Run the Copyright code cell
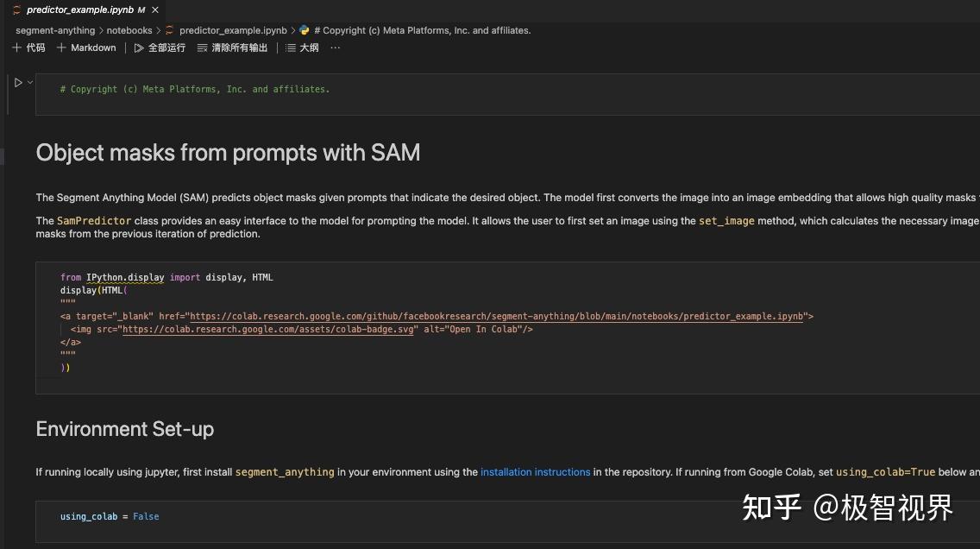Screen dimensions: 980x549 click(x=18, y=82)
